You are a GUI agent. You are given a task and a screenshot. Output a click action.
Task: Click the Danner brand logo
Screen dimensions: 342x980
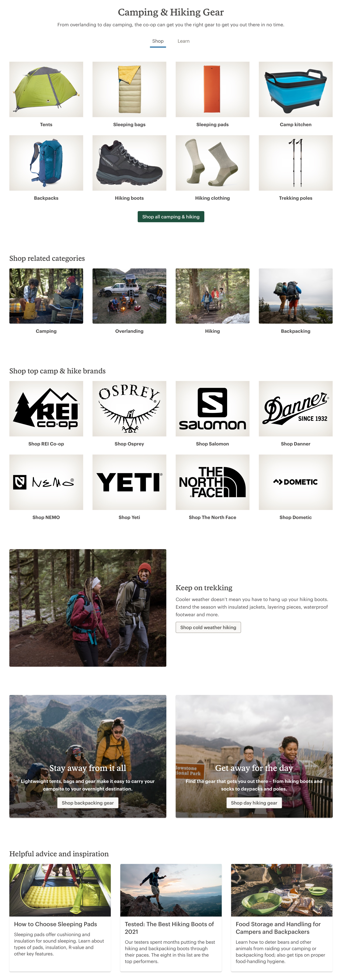coord(296,409)
